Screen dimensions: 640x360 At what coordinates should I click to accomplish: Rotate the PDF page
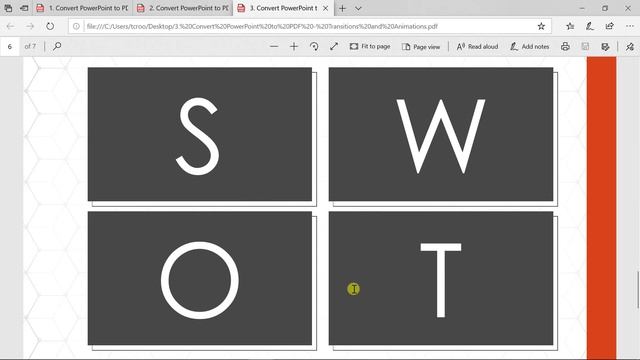(314, 47)
